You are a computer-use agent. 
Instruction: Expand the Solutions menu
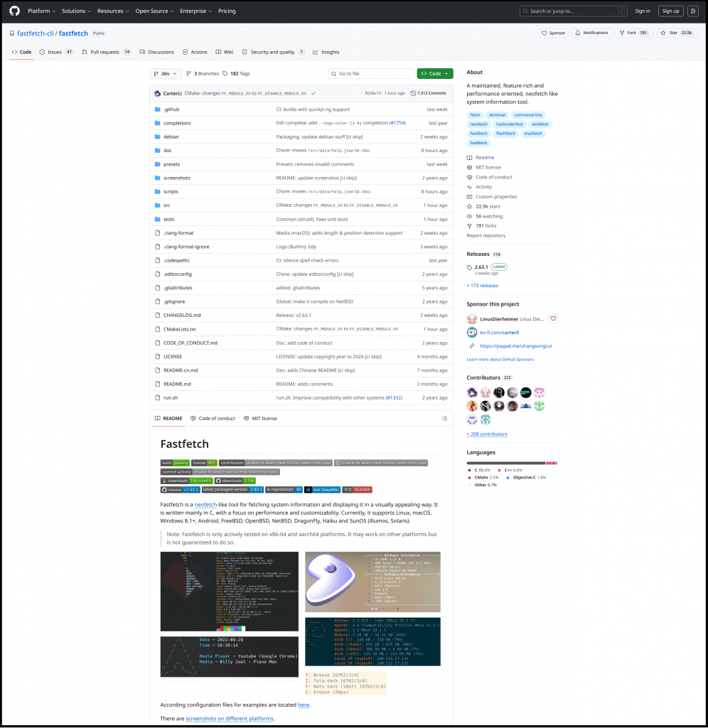tap(76, 11)
